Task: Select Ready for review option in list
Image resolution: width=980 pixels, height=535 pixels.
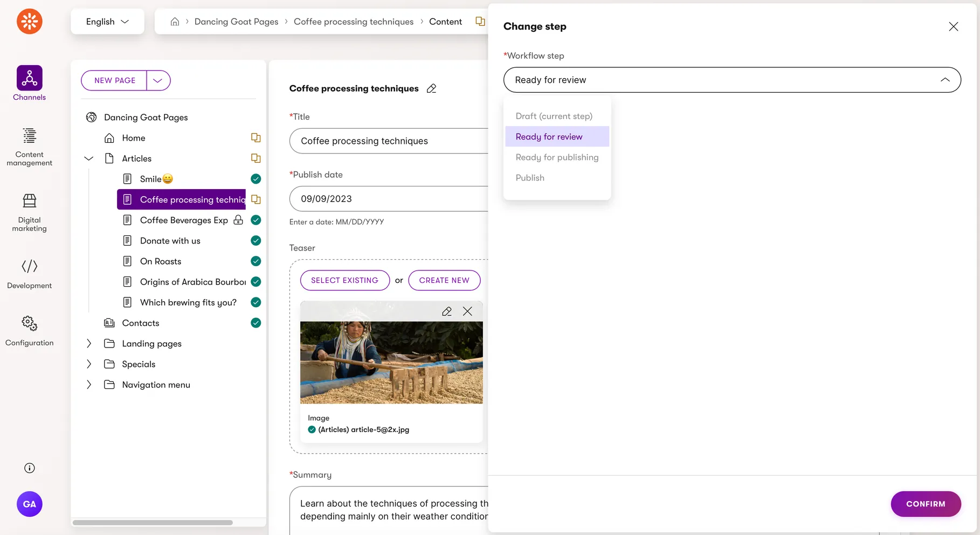Action: (557, 137)
